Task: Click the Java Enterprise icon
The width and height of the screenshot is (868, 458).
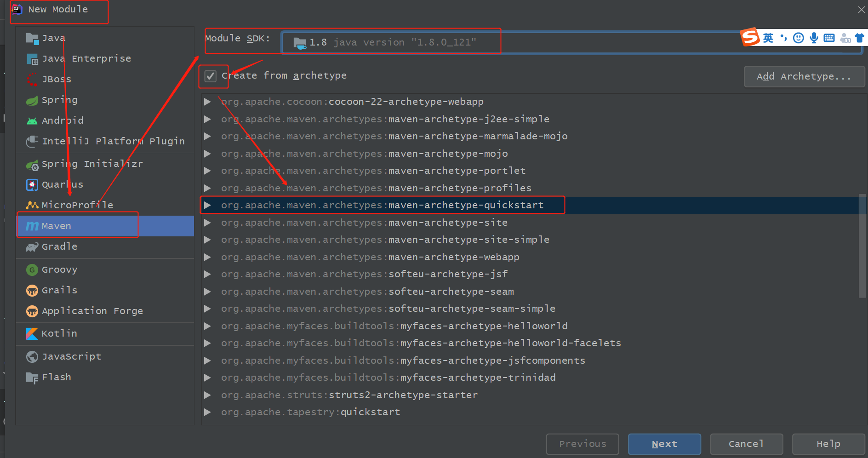Action: point(32,59)
